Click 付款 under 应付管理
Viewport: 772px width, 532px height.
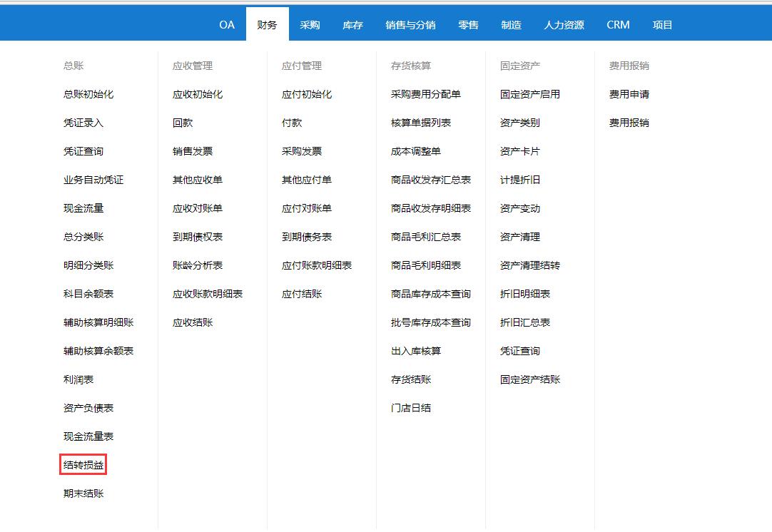(292, 123)
